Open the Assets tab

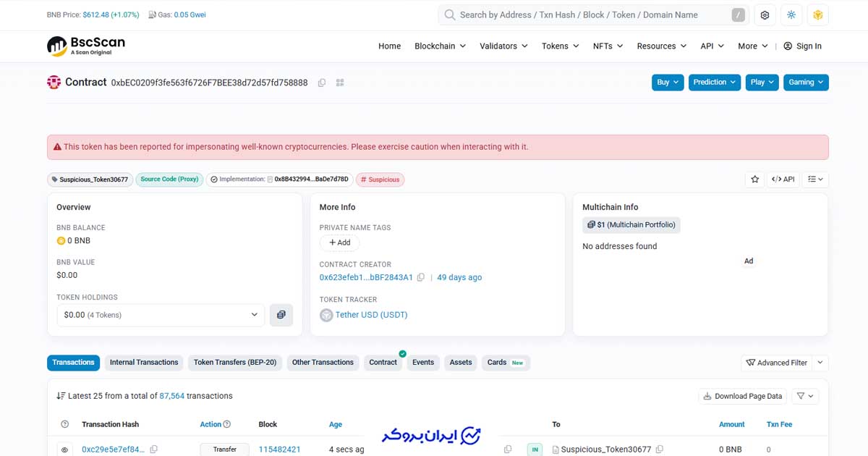(461, 363)
